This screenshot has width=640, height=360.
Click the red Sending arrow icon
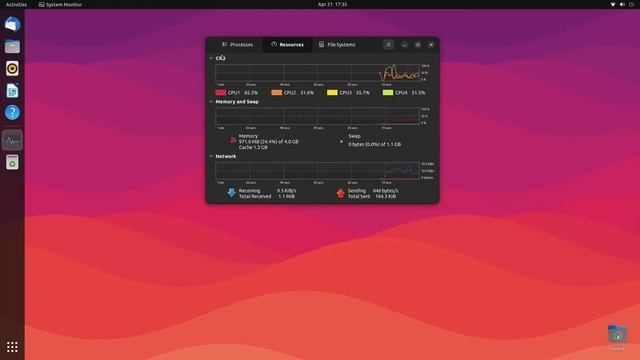tap(341, 193)
